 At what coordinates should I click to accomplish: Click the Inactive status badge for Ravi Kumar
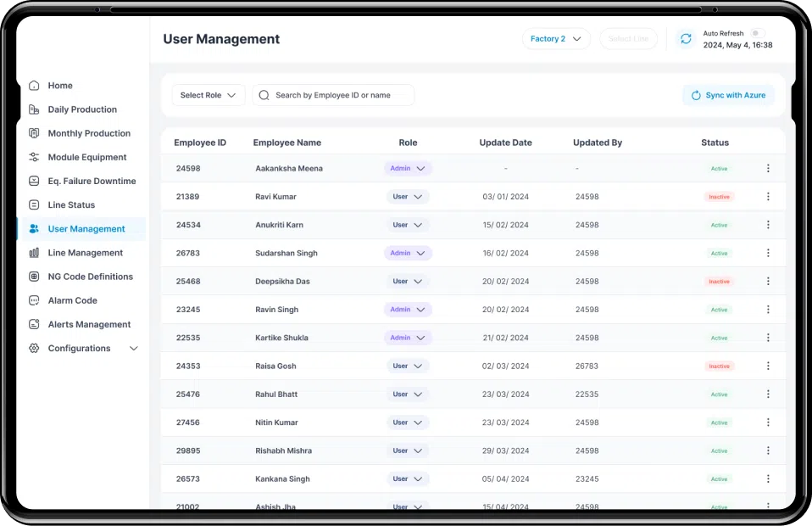(x=719, y=197)
